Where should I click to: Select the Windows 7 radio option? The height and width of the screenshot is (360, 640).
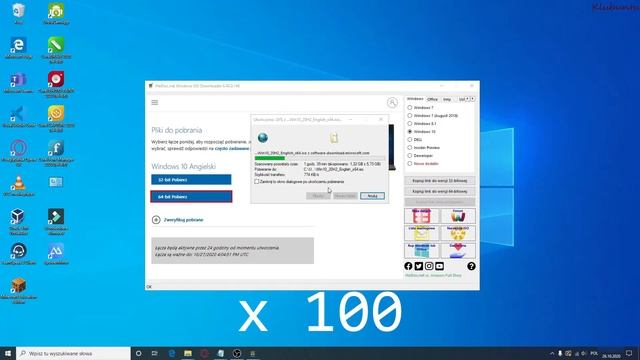click(x=409, y=108)
